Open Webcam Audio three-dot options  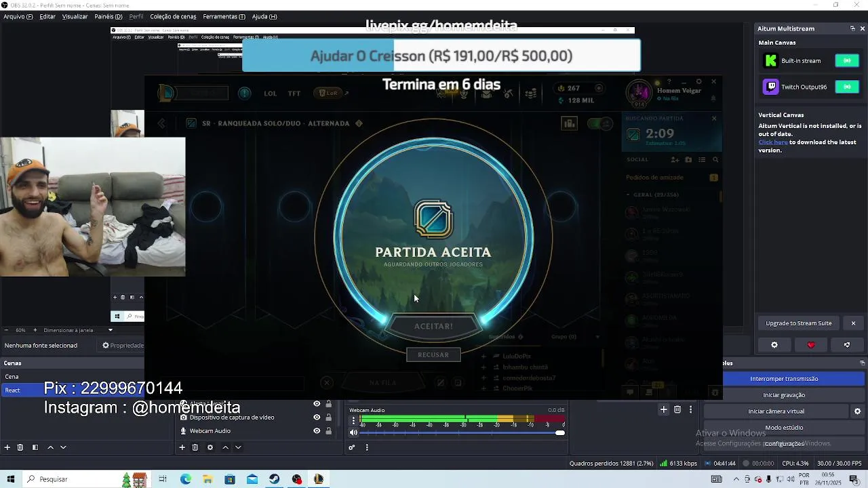(353, 420)
